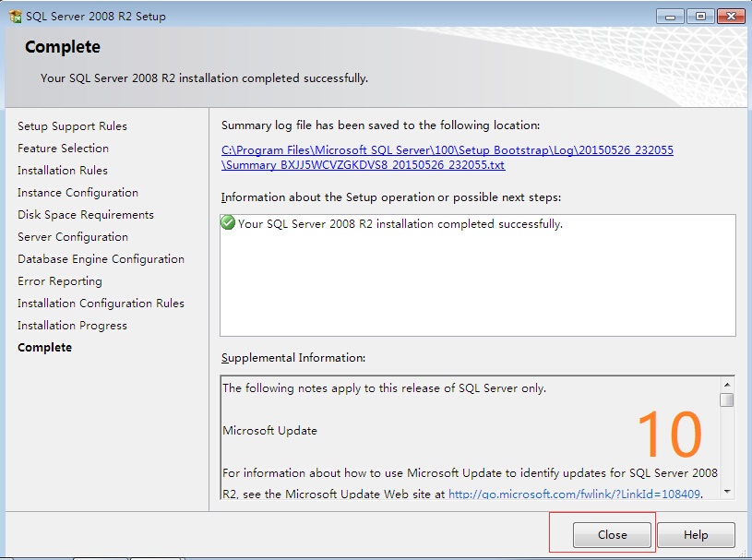Open the go.microsoft.com fwlink Microsoft Update link

coord(574,494)
